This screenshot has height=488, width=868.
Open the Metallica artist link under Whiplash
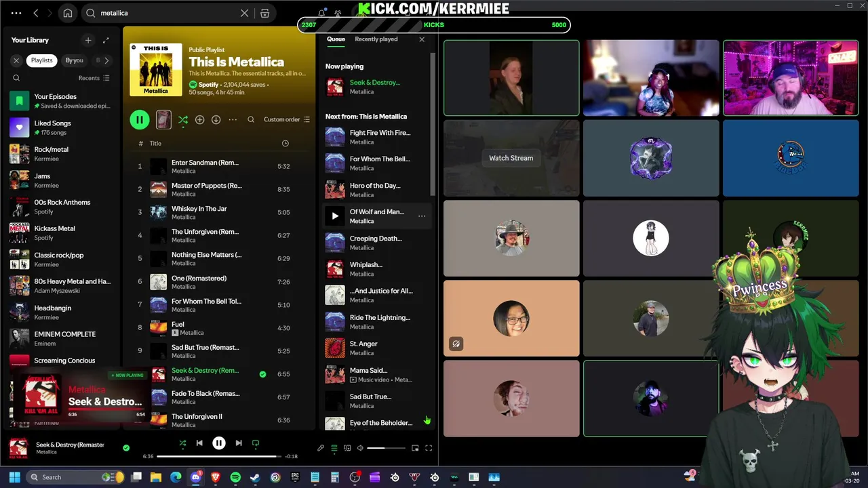(x=361, y=274)
